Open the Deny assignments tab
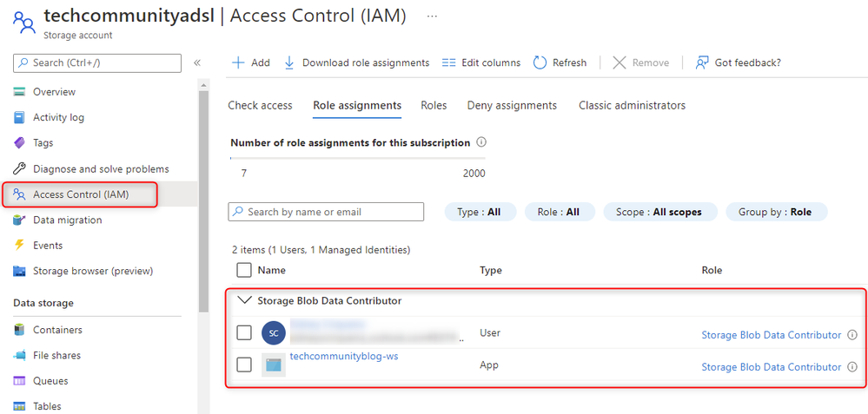Image resolution: width=868 pixels, height=414 pixels. (512, 105)
